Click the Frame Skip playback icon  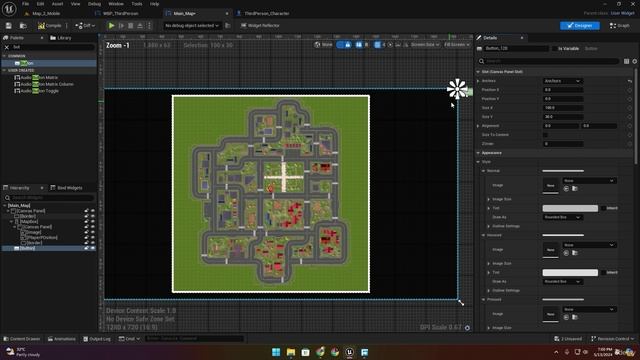click(x=121, y=26)
